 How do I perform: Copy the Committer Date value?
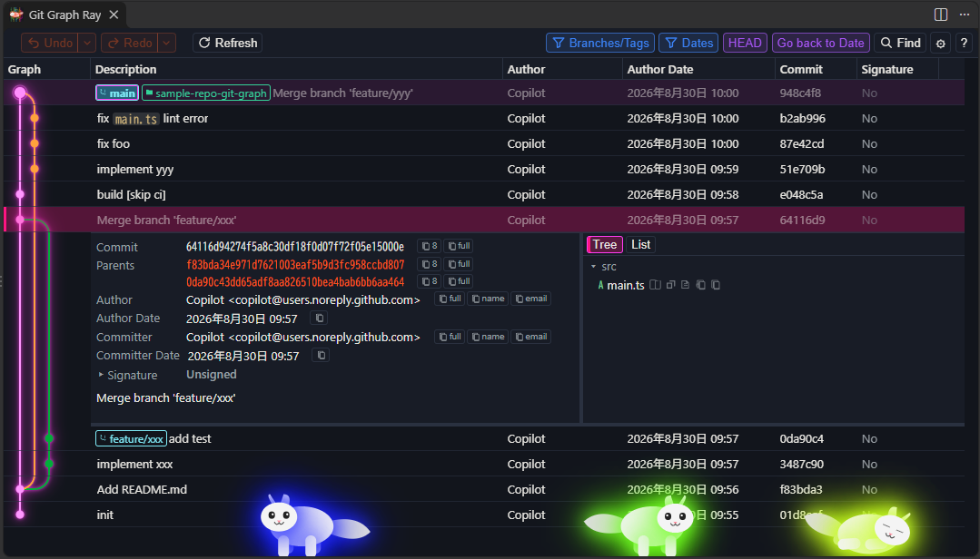pyautogui.click(x=322, y=356)
